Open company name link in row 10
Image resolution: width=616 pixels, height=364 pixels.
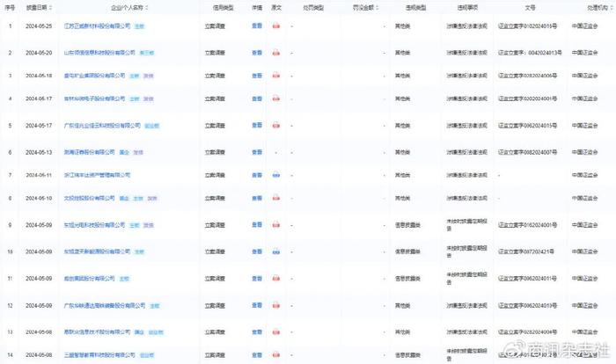click(x=97, y=251)
